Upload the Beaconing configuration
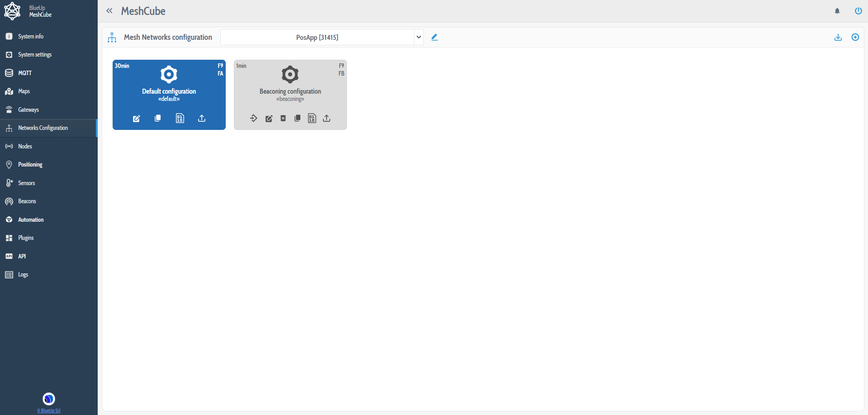The width and height of the screenshot is (868, 415). (x=327, y=119)
